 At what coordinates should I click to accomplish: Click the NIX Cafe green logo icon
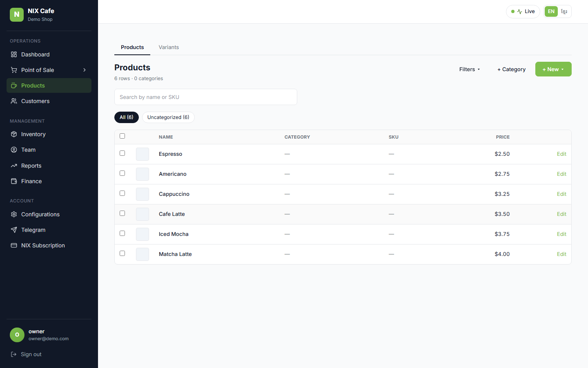17,14
